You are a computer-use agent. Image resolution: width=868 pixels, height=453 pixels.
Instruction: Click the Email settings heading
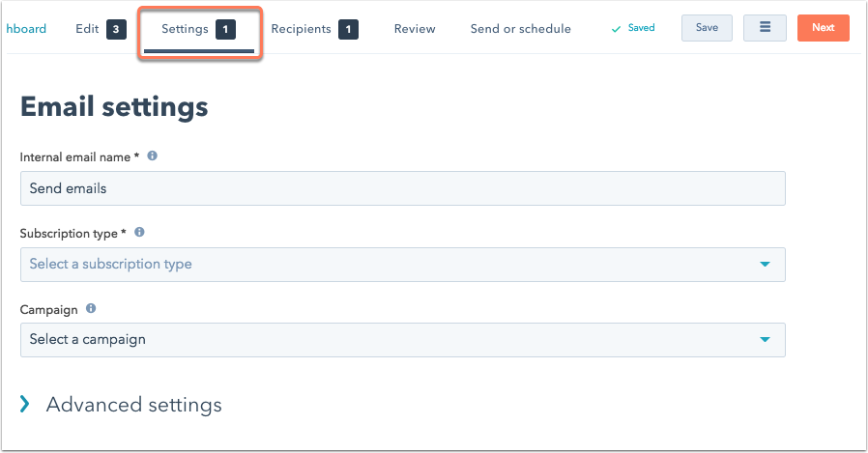[x=114, y=107]
